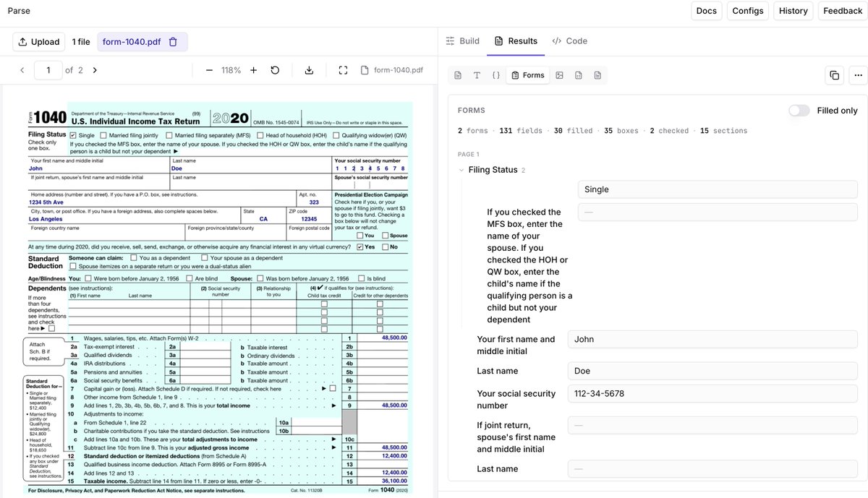The width and height of the screenshot is (868, 498).
Task: Click the first name field showing John
Action: click(x=712, y=339)
